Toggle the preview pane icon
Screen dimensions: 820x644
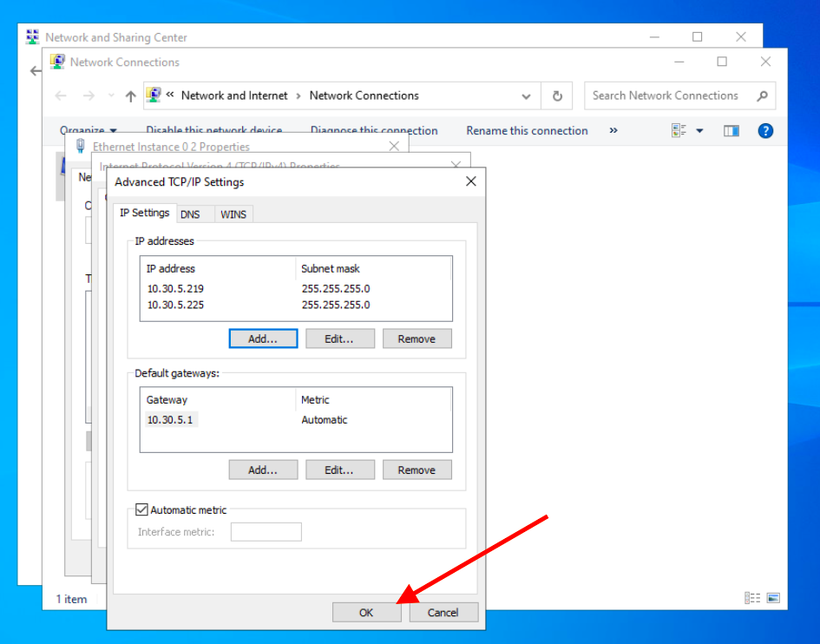tap(731, 131)
